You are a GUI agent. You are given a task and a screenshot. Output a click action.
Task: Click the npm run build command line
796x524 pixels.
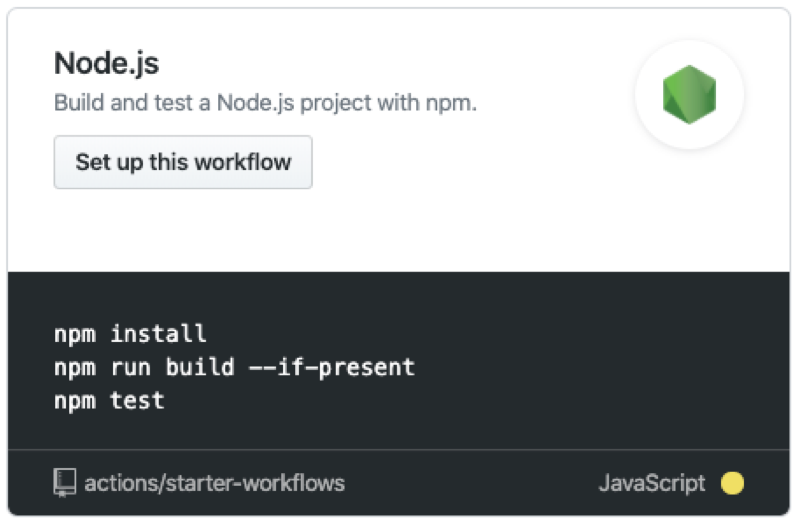pos(234,367)
